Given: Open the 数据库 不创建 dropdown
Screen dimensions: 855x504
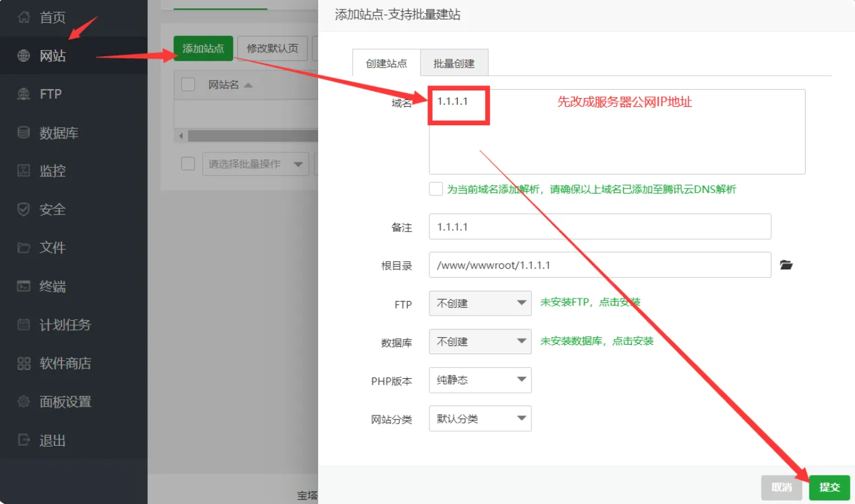Looking at the screenshot, I should click(x=480, y=341).
